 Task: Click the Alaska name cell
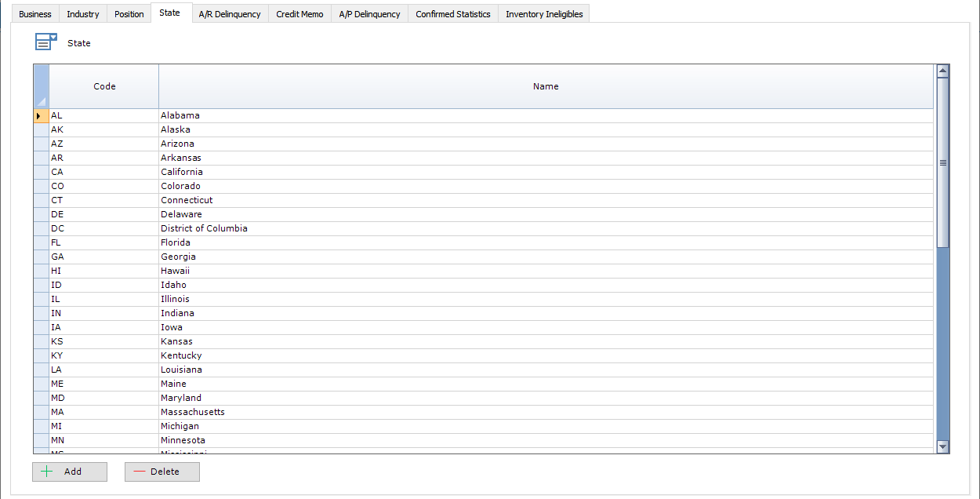(x=546, y=129)
